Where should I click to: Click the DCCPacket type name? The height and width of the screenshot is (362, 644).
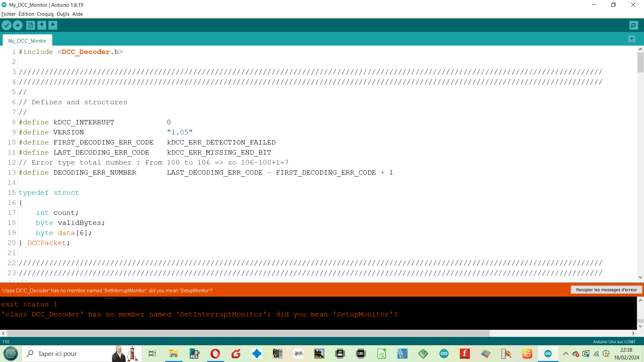[x=47, y=243]
